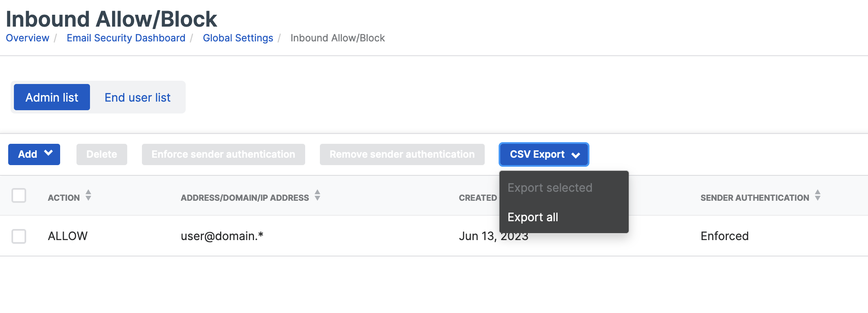
Task: Click Remove sender authentication button
Action: 402,154
